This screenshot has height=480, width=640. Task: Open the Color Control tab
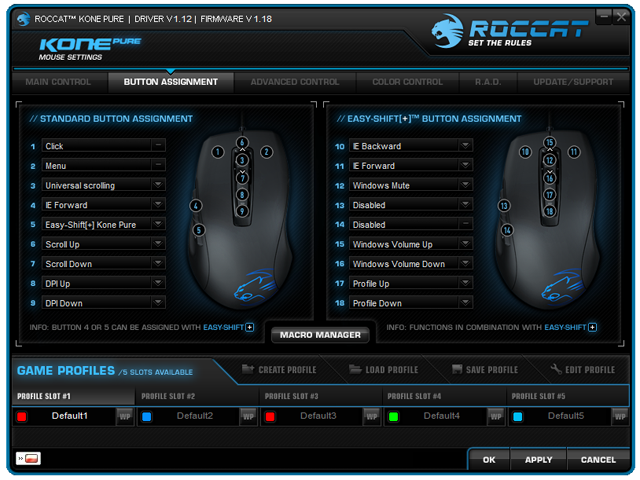tap(407, 82)
